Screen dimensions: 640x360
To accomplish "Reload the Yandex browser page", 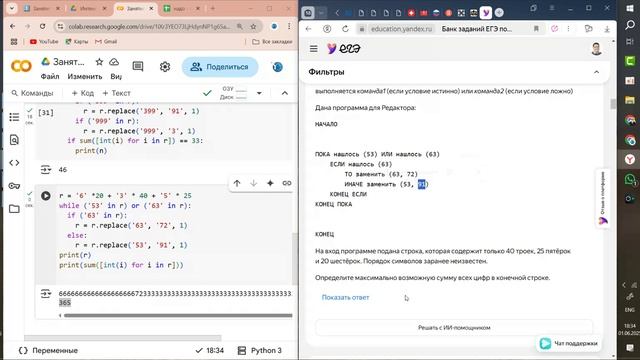I will [345, 29].
